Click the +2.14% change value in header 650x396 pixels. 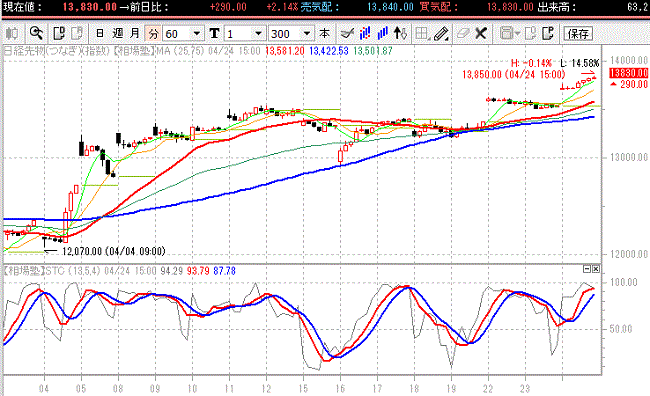click(282, 7)
